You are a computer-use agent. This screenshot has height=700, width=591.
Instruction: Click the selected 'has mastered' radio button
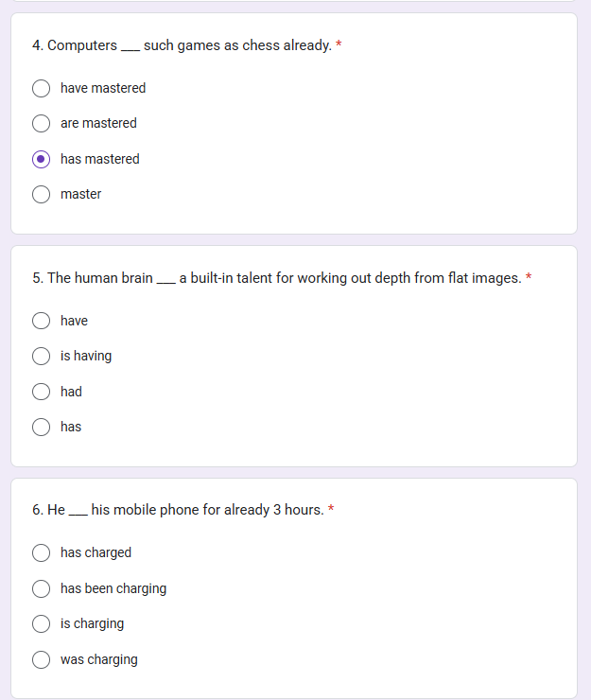tap(42, 159)
